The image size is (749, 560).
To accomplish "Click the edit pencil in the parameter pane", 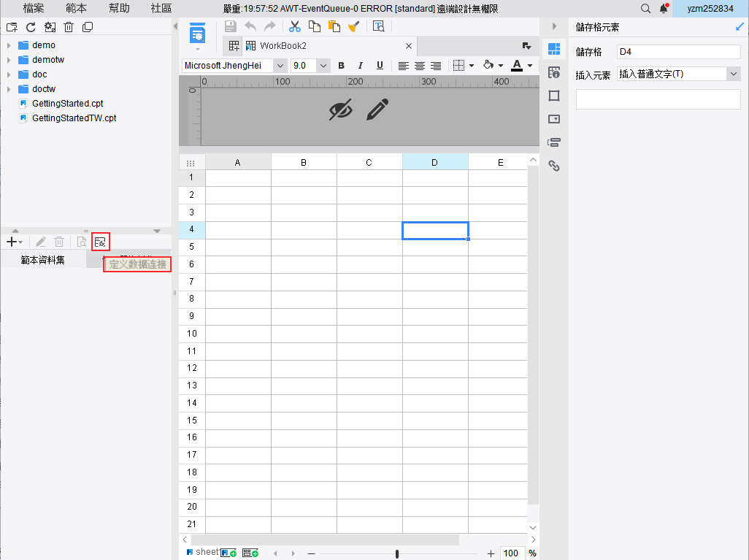I will click(x=377, y=110).
